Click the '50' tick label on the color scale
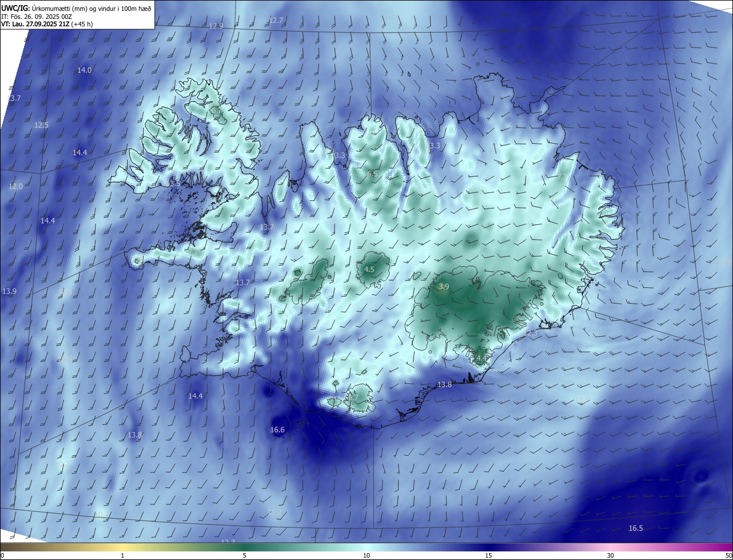This screenshot has height=560, width=733. click(x=728, y=555)
